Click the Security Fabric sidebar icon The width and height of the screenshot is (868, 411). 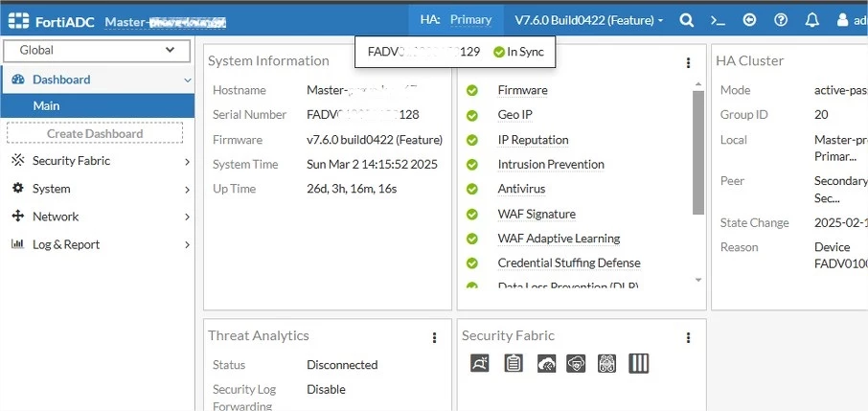pos(17,161)
